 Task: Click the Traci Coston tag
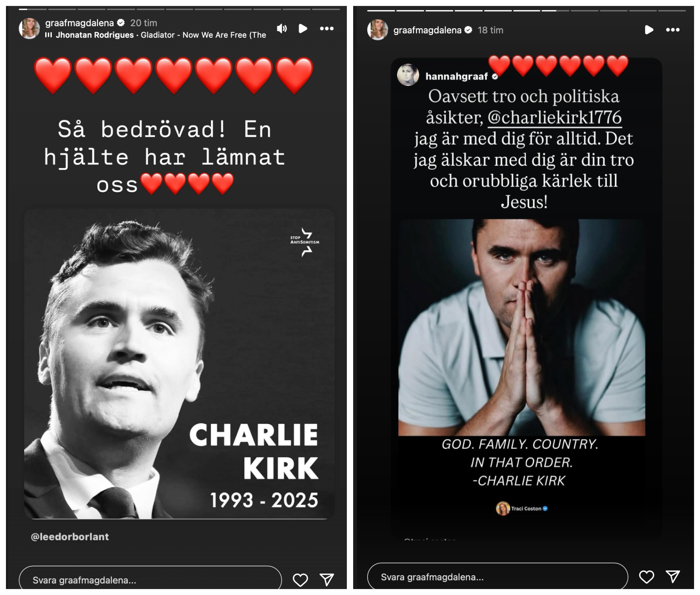click(x=522, y=509)
